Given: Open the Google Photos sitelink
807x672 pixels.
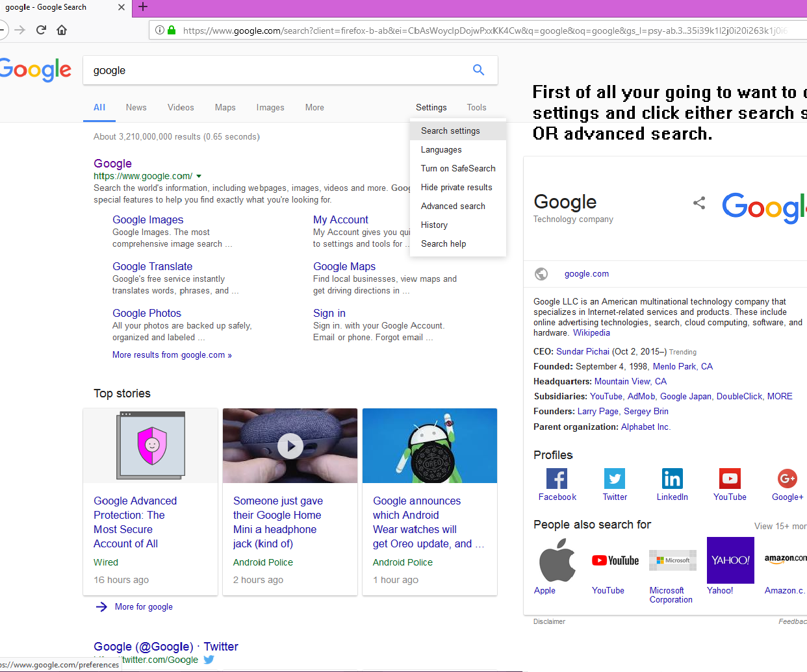Looking at the screenshot, I should (x=146, y=313).
